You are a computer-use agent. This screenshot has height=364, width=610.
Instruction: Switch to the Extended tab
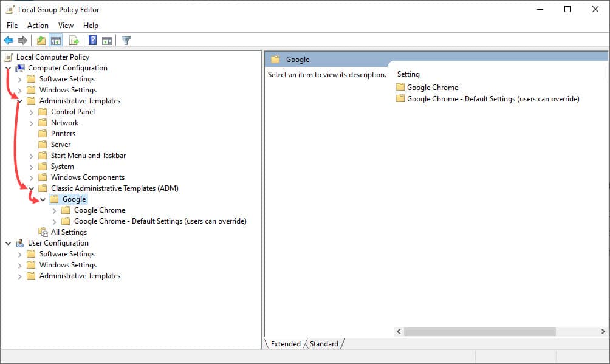tap(286, 344)
